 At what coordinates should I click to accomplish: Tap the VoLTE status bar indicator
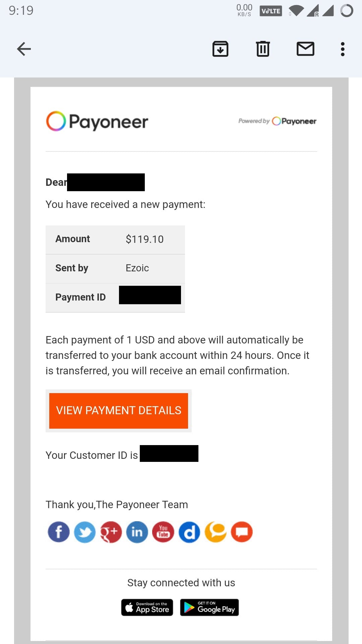coord(271,11)
